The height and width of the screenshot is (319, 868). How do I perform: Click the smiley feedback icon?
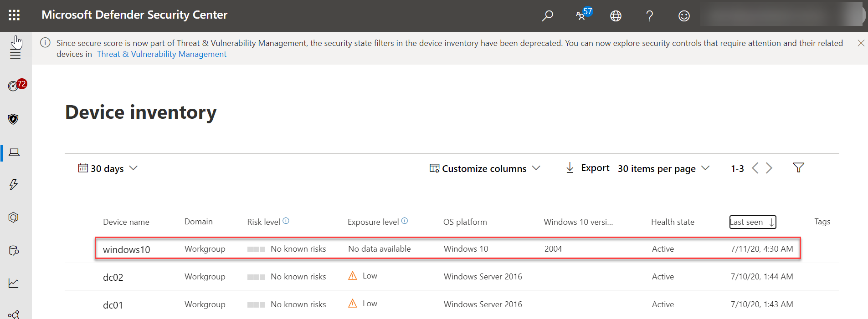click(x=684, y=16)
